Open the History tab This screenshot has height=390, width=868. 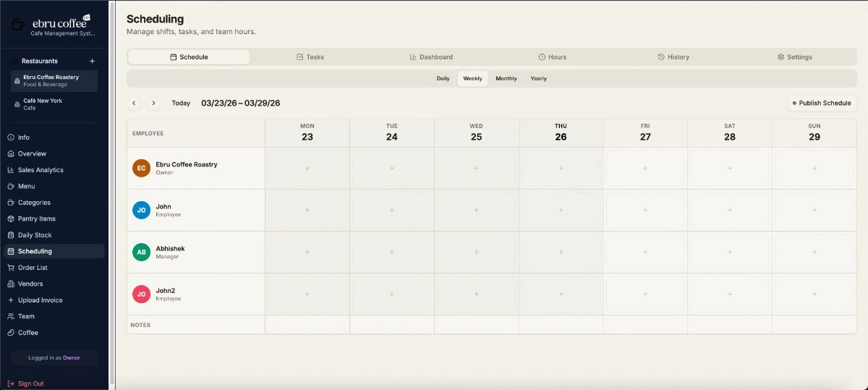coord(673,57)
